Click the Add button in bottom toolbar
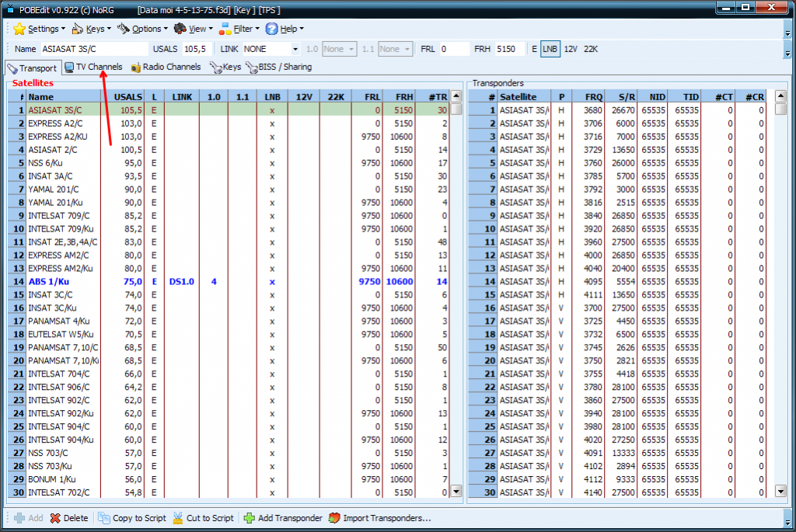 (x=29, y=518)
